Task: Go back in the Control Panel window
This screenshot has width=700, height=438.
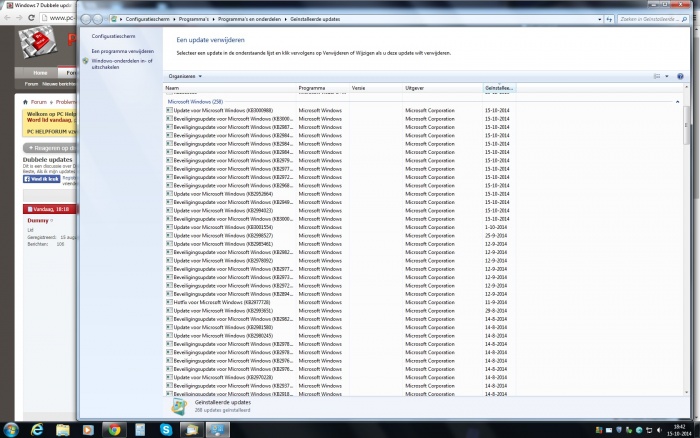Action: tap(86, 19)
